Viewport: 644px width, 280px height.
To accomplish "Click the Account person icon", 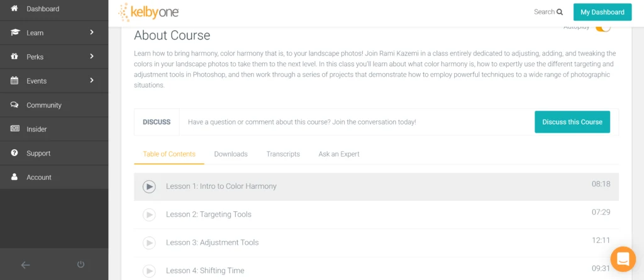I will point(14,177).
